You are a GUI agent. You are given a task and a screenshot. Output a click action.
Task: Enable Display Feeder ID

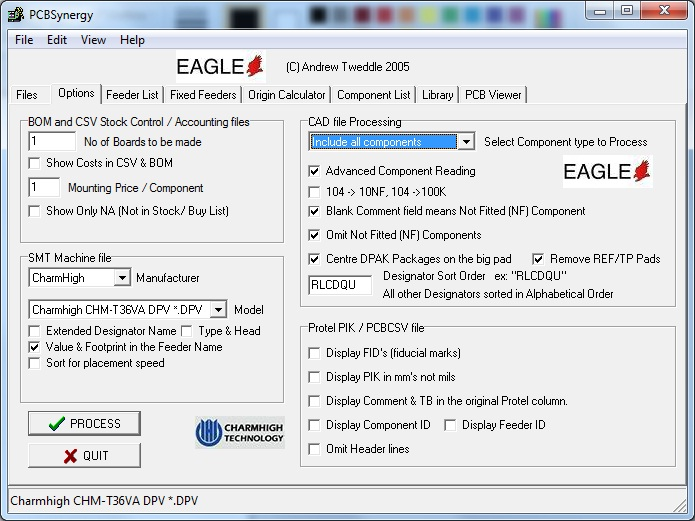coord(450,425)
